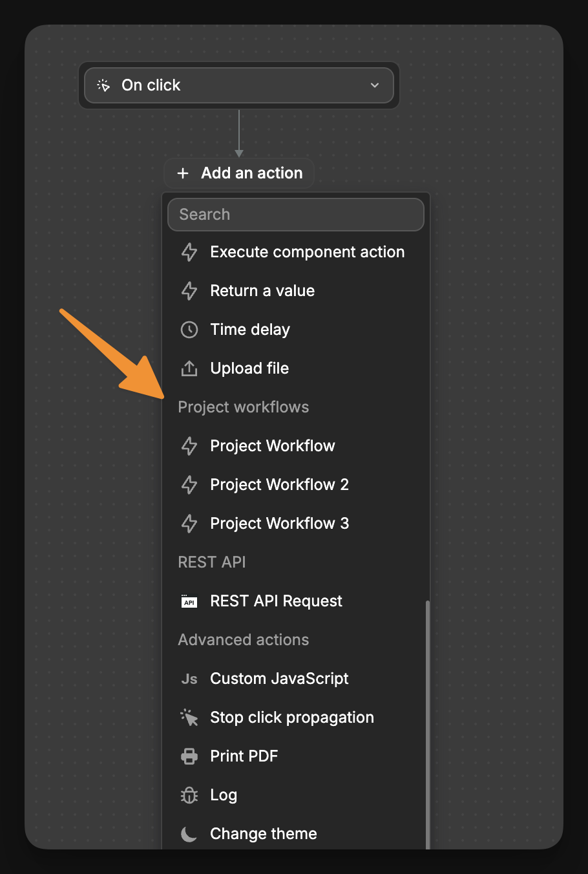Click the printer icon next to Print PDF
The width and height of the screenshot is (588, 874).
coord(189,756)
